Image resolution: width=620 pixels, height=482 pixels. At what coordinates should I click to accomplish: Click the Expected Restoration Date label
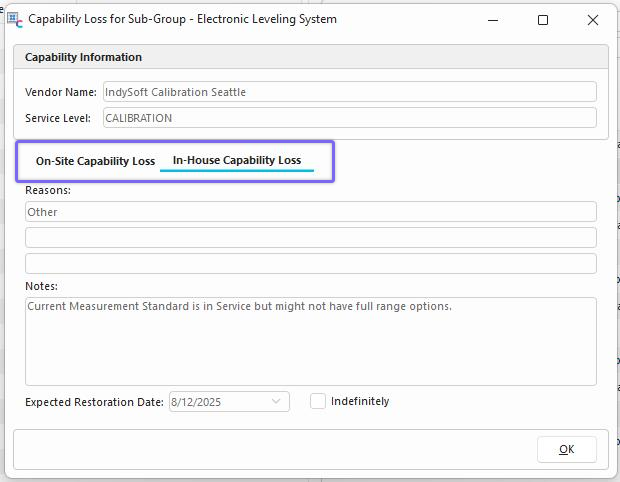coord(94,402)
